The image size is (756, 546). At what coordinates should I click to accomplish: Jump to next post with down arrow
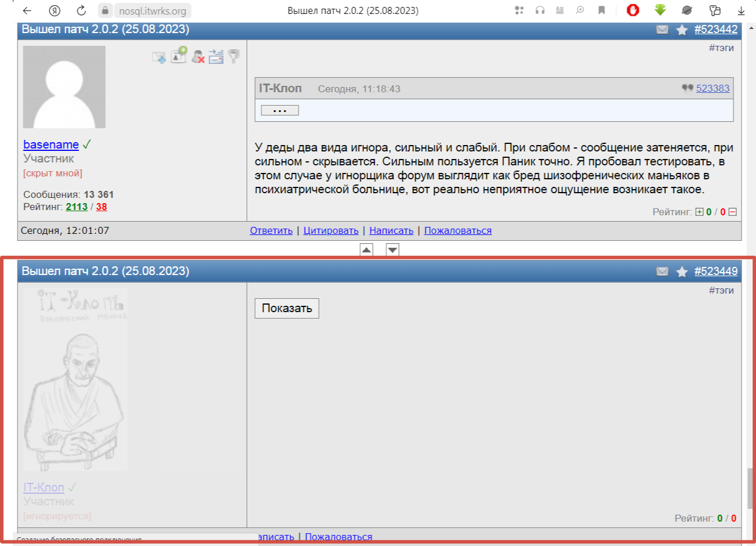pos(393,250)
